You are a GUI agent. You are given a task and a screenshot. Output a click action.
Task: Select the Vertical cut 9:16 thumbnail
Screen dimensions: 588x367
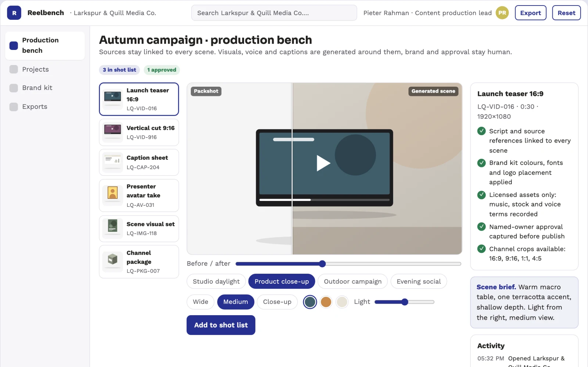(112, 132)
